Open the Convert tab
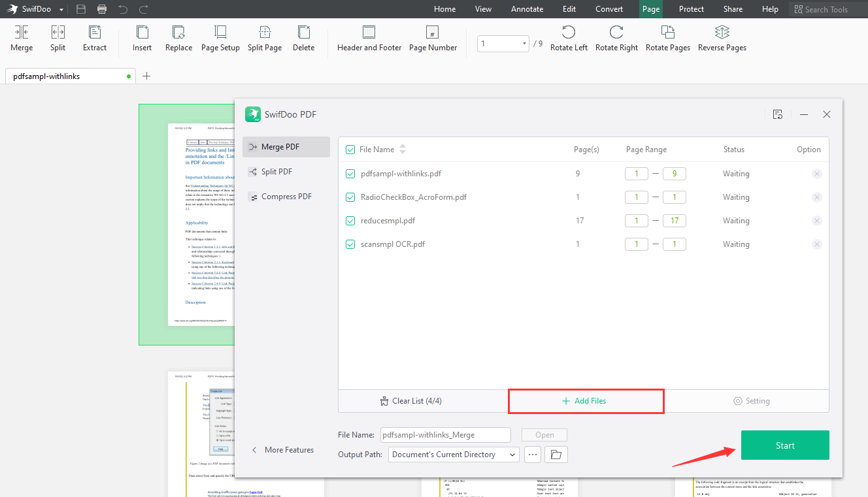Screen dimensions: 868x497 point(609,9)
